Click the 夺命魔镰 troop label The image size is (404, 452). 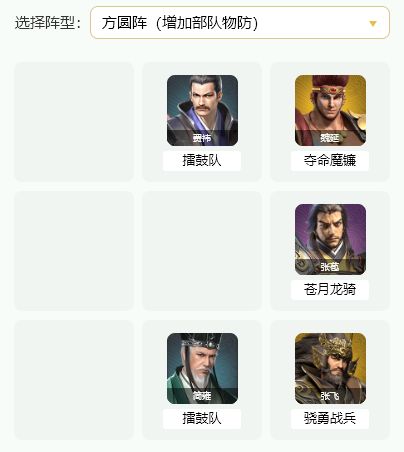[x=330, y=161]
